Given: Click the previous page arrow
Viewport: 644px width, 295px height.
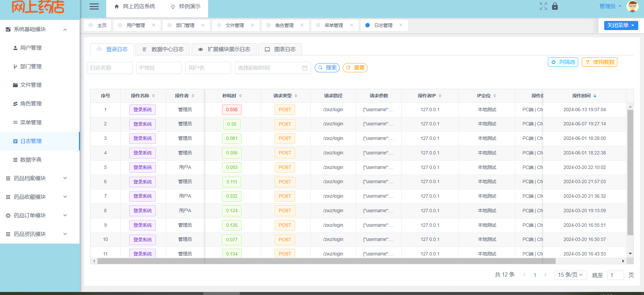Looking at the screenshot, I should pos(524,275).
